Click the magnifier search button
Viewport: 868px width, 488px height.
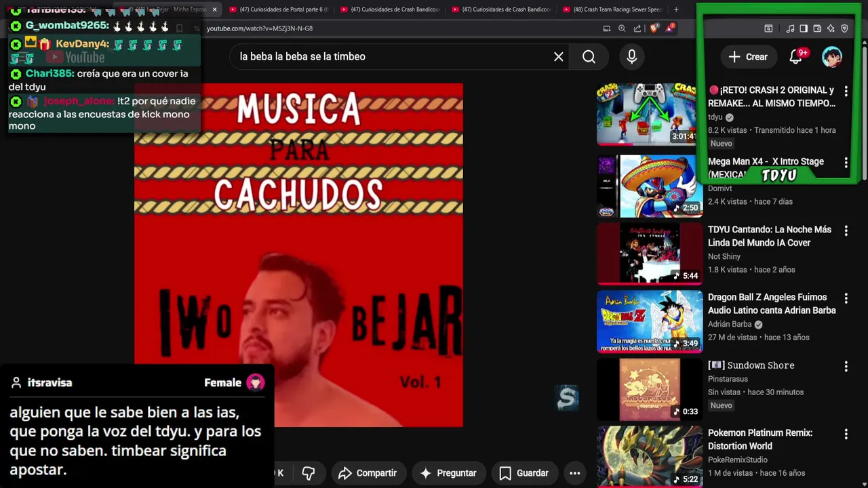589,57
